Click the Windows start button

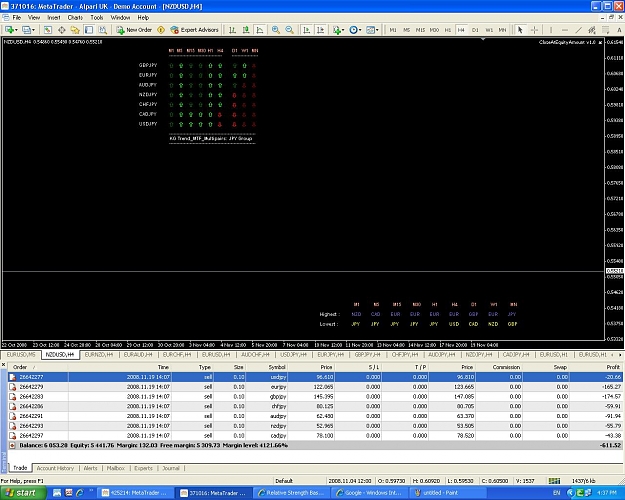click(x=23, y=493)
